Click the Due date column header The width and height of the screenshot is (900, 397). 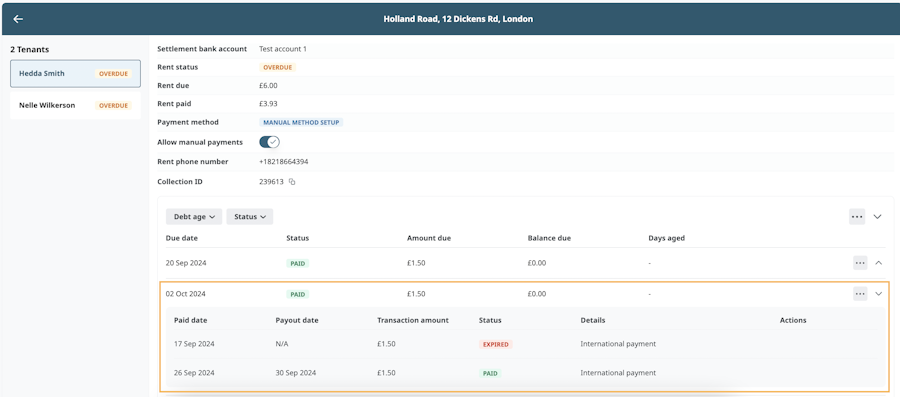point(182,238)
